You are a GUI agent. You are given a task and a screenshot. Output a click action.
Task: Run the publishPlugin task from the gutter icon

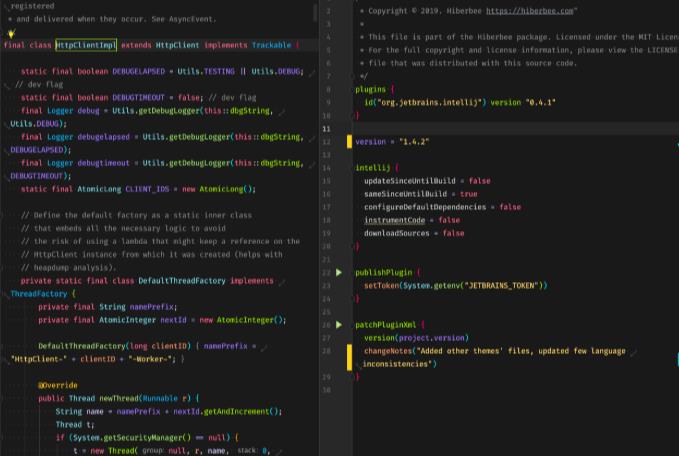339,272
